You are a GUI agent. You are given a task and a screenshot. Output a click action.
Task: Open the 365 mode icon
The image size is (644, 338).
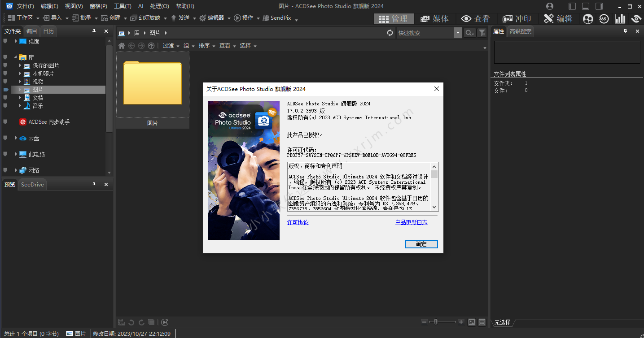click(x=604, y=18)
